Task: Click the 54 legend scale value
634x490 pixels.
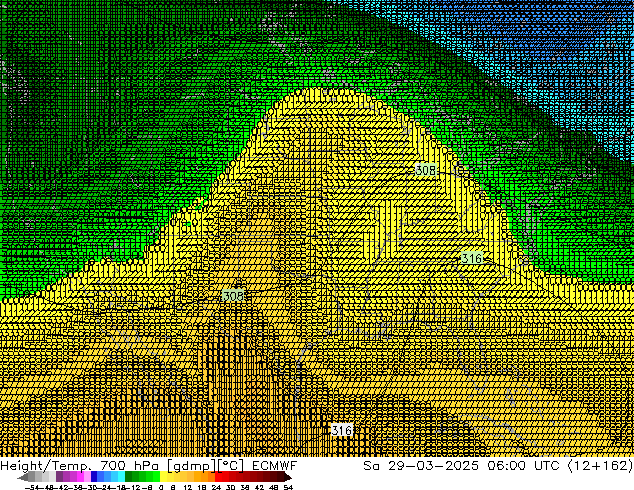Action: click(289, 487)
